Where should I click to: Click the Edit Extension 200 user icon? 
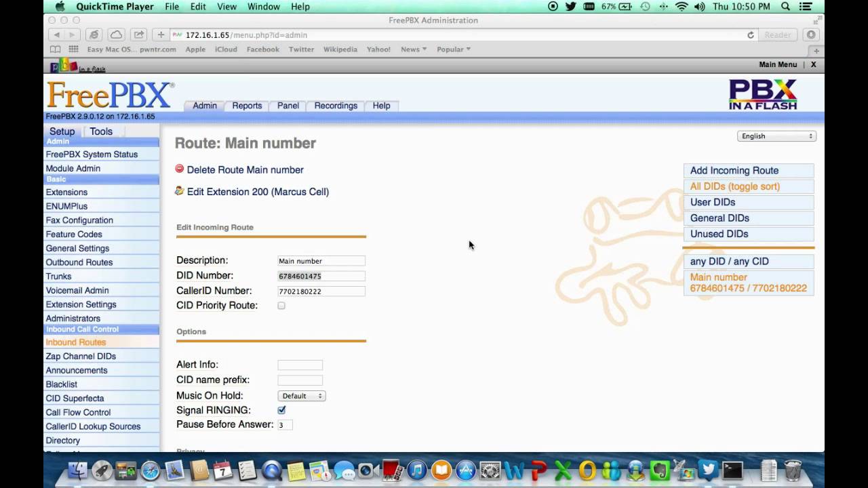[x=179, y=190]
